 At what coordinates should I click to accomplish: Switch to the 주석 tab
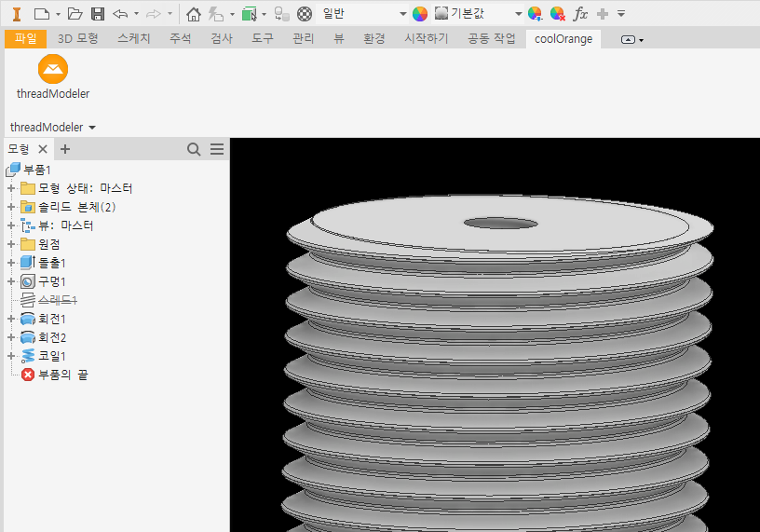point(181,39)
